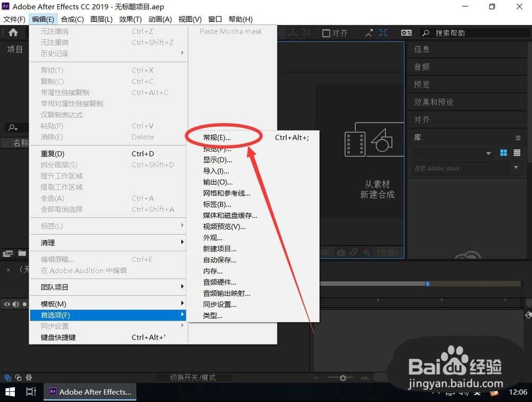Image resolution: width=532 pixels, height=402 pixels.
Task: Click Adobe After Effects taskbar button
Action: [x=90, y=392]
